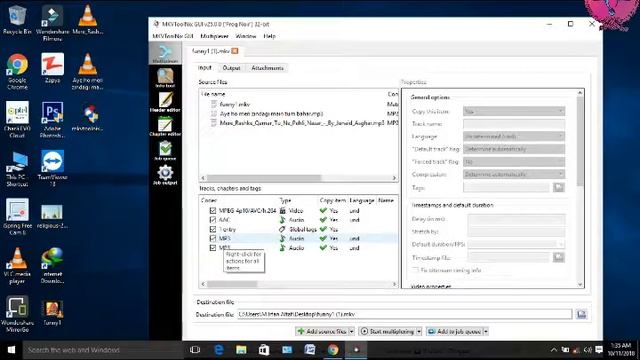Open File Explorer from the taskbar
This screenshot has height=360, width=640.
coord(241,350)
